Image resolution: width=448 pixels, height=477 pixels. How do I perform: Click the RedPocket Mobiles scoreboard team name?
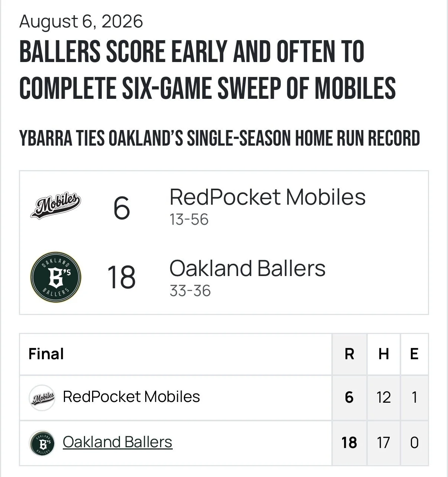267,197
